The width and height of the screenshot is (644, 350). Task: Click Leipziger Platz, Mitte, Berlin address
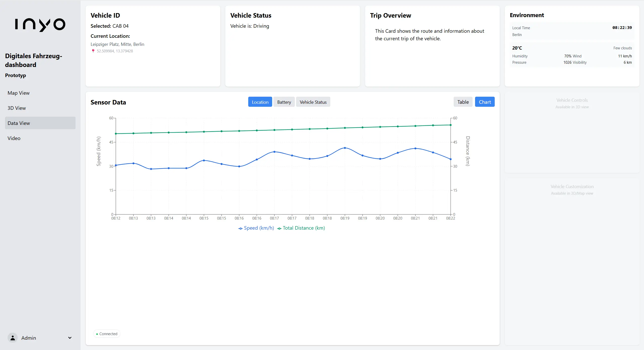pyautogui.click(x=117, y=44)
